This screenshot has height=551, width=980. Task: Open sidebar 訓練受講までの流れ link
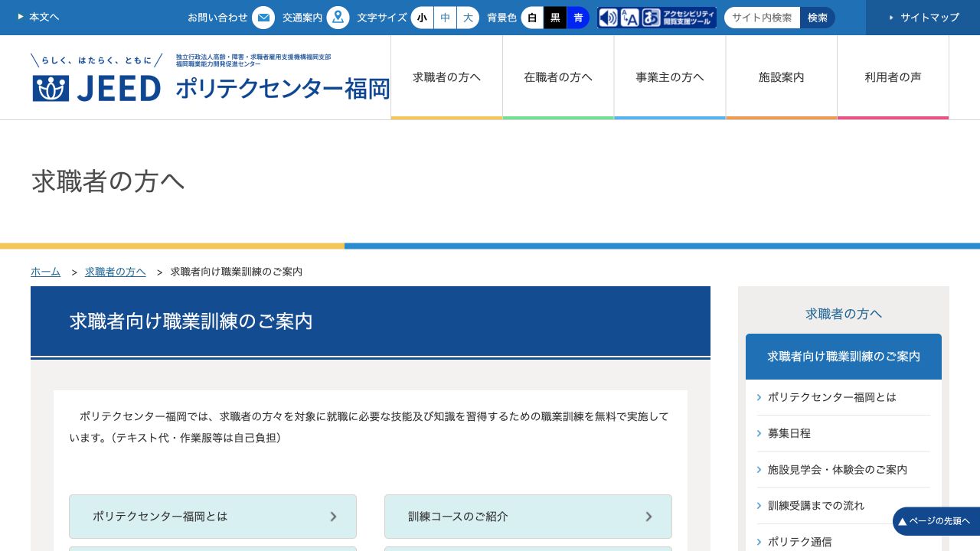pos(844,505)
